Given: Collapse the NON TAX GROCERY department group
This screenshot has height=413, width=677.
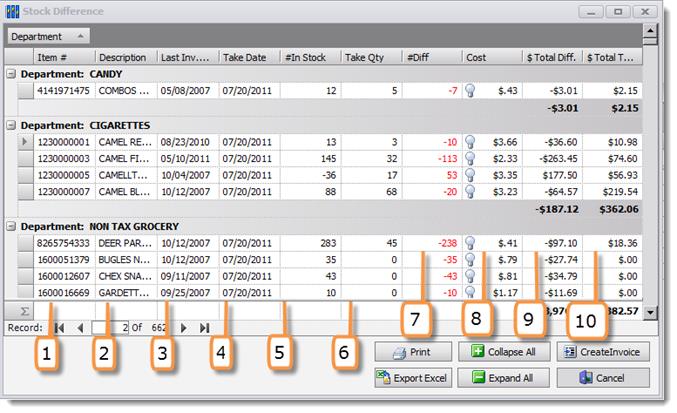Looking at the screenshot, I should (11, 226).
